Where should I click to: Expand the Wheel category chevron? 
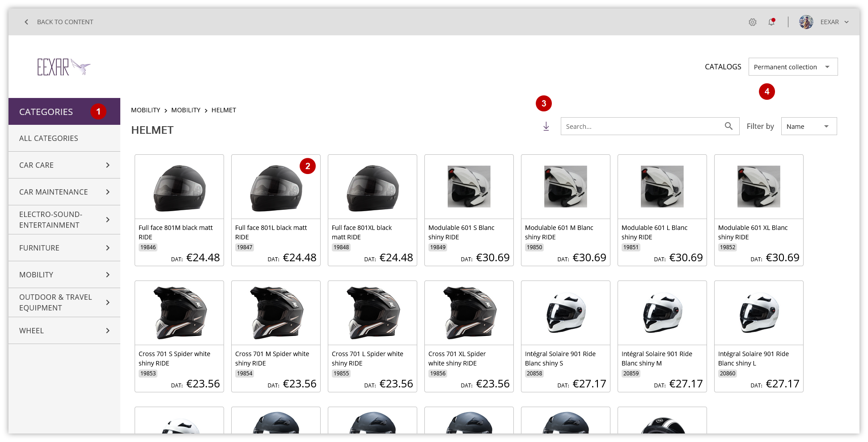pos(108,331)
